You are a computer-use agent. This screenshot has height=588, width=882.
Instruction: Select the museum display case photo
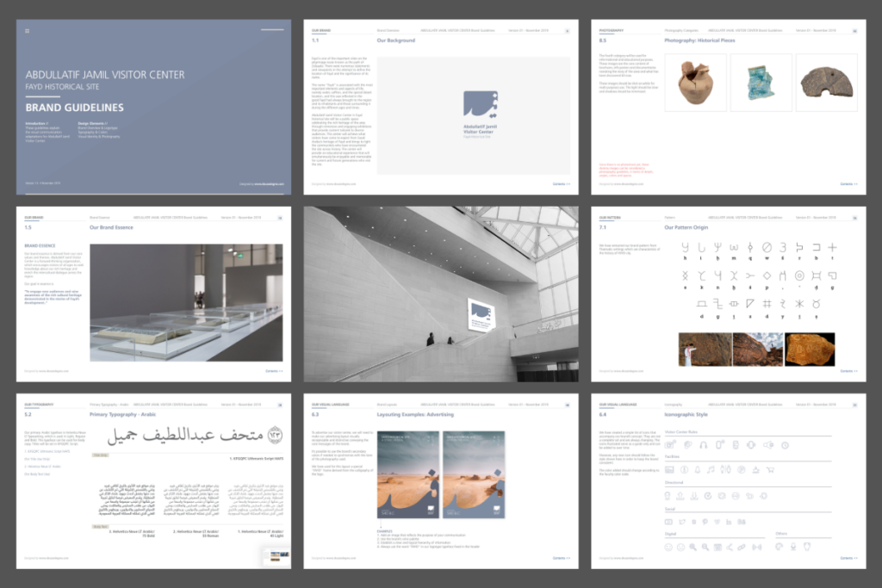tap(185, 302)
